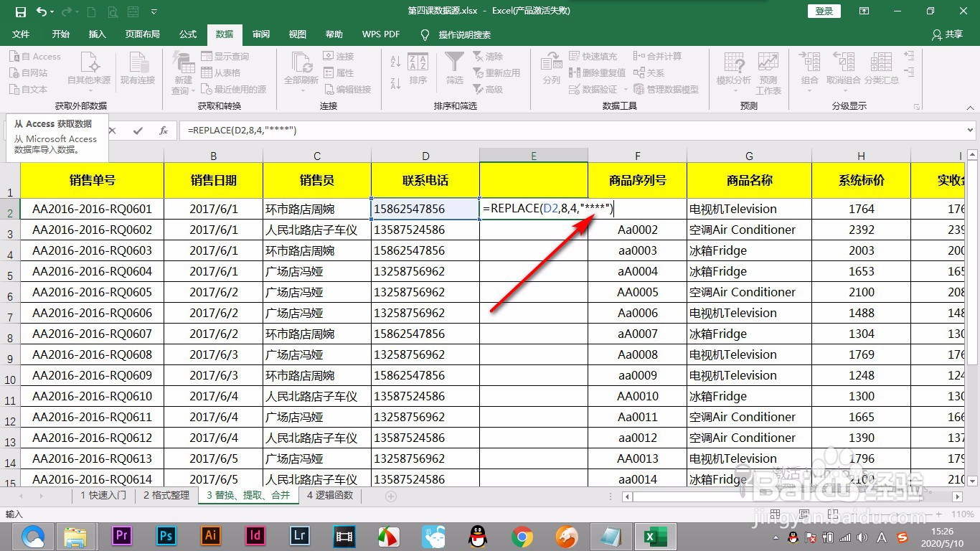Click the Sign in (登录) button
The height and width of the screenshot is (551, 980).
click(824, 11)
